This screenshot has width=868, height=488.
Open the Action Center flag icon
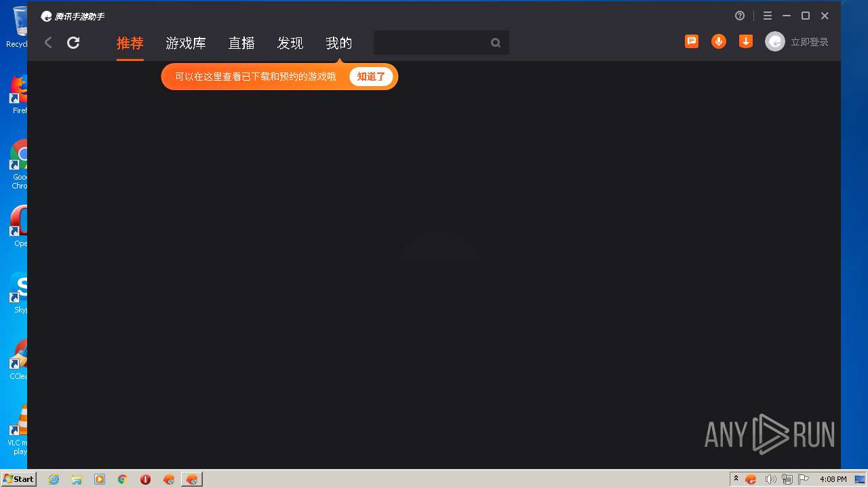pos(804,479)
